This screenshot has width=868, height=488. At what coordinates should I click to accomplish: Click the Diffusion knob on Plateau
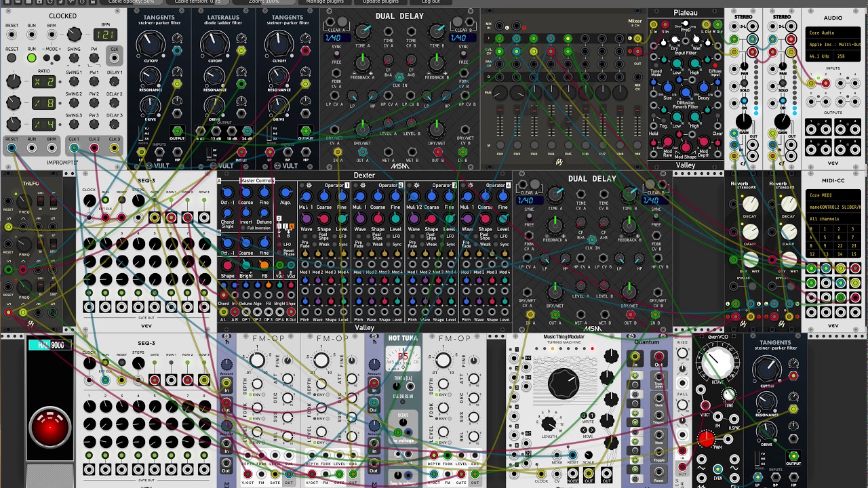tap(686, 92)
